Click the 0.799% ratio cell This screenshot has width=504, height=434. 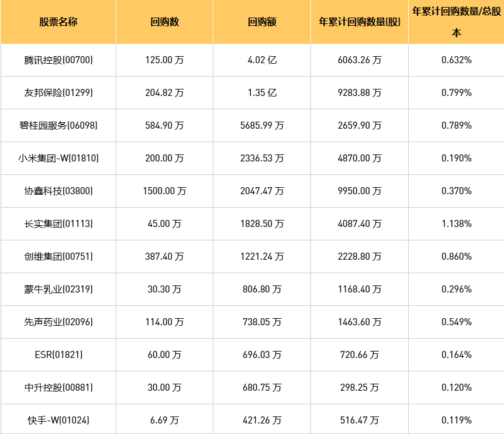[457, 93]
